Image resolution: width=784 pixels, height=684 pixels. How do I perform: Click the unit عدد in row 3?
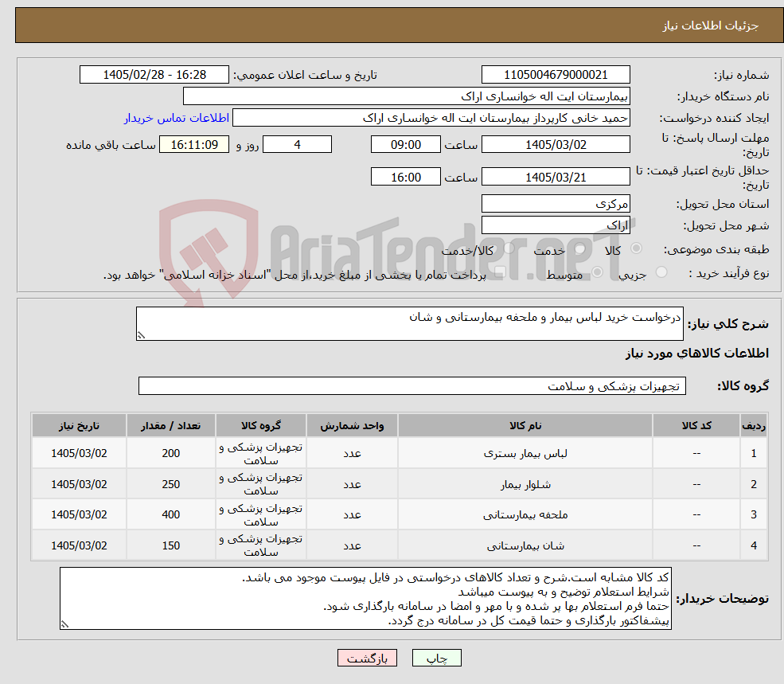352,514
